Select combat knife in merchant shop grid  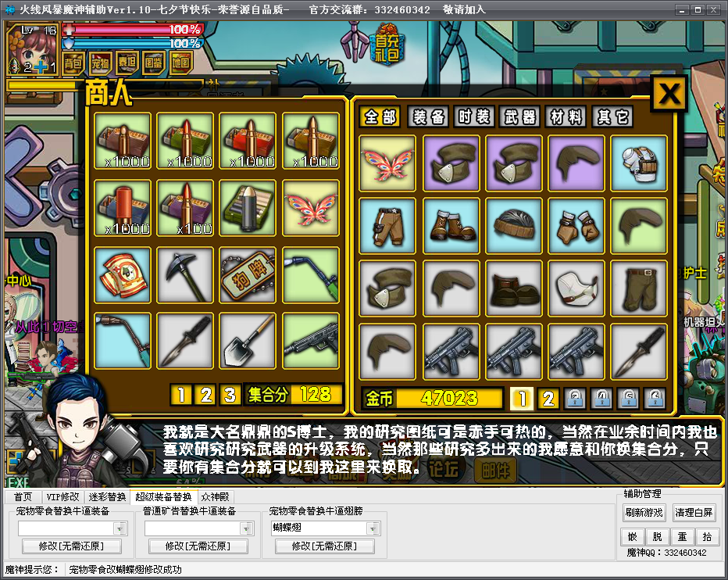click(x=185, y=341)
